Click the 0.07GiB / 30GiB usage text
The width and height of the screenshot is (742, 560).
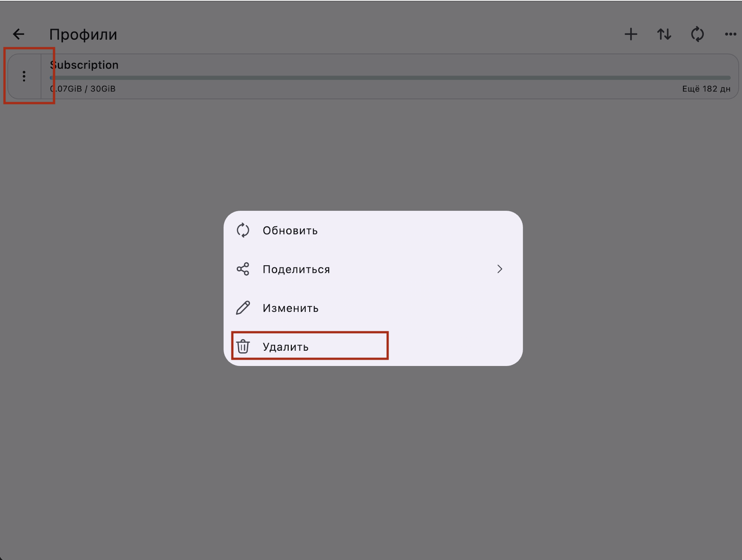(x=83, y=89)
